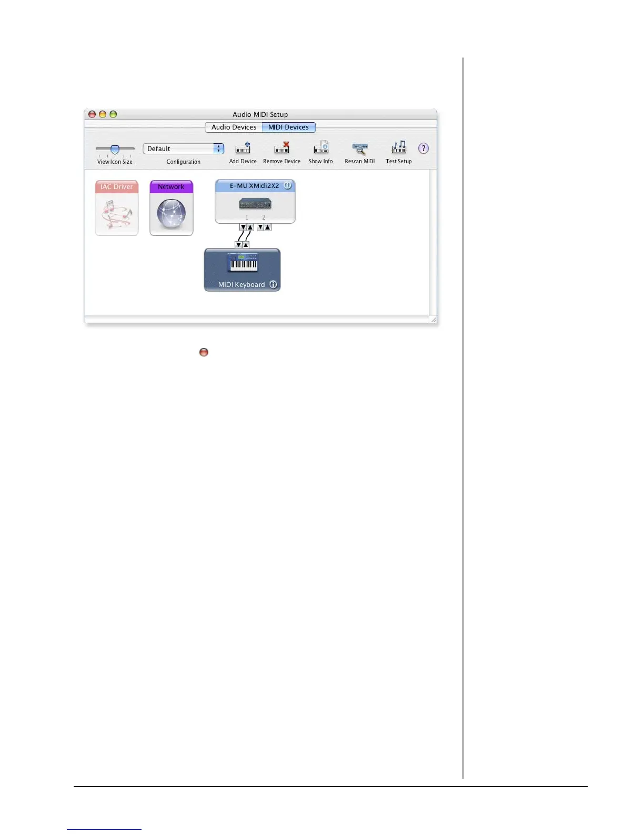Click the View Icon Size label
Image resolution: width=644 pixels, height=834 pixels.
(x=115, y=162)
